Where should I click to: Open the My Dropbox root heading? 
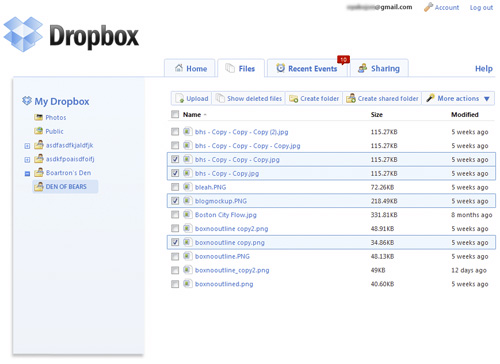click(62, 101)
